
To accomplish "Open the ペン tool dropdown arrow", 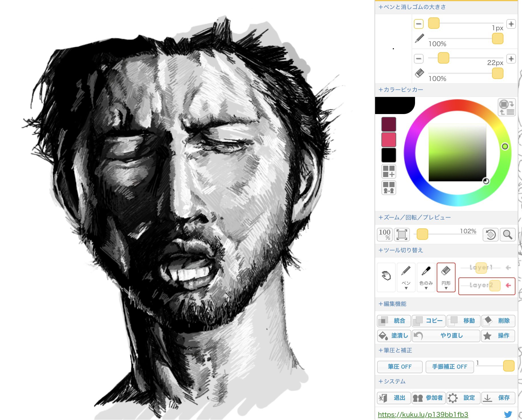I will coord(406,288).
